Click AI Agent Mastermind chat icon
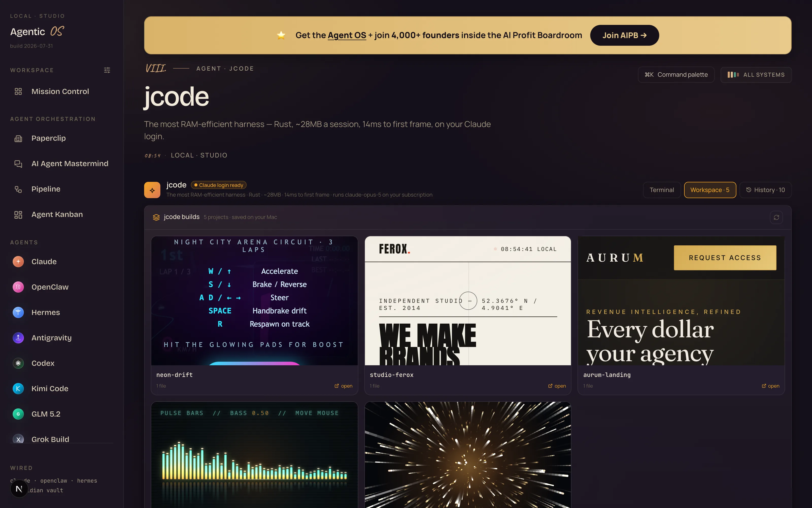This screenshot has width=812, height=508. pos(18,164)
